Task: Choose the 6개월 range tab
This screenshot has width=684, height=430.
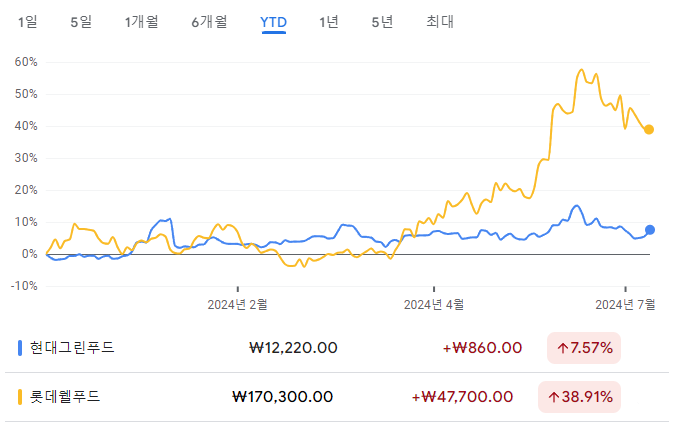Action: pos(209,22)
